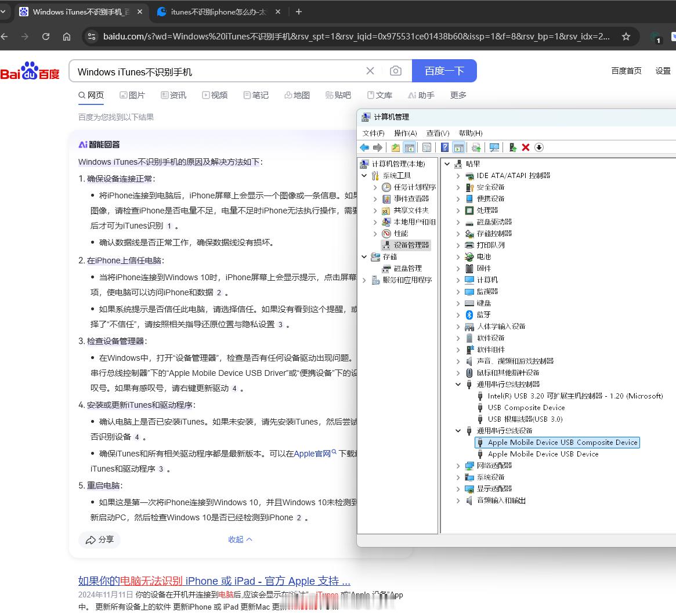The height and width of the screenshot is (616, 676).
Task: Select 磁盘管理 in the console tree
Action: [407, 269]
